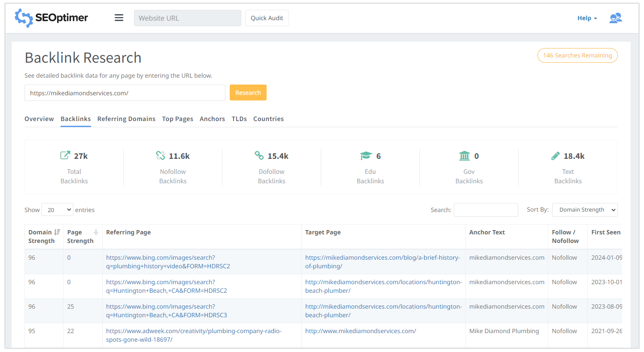Open the hamburger navigation menu
This screenshot has width=644, height=352.
coord(119,18)
